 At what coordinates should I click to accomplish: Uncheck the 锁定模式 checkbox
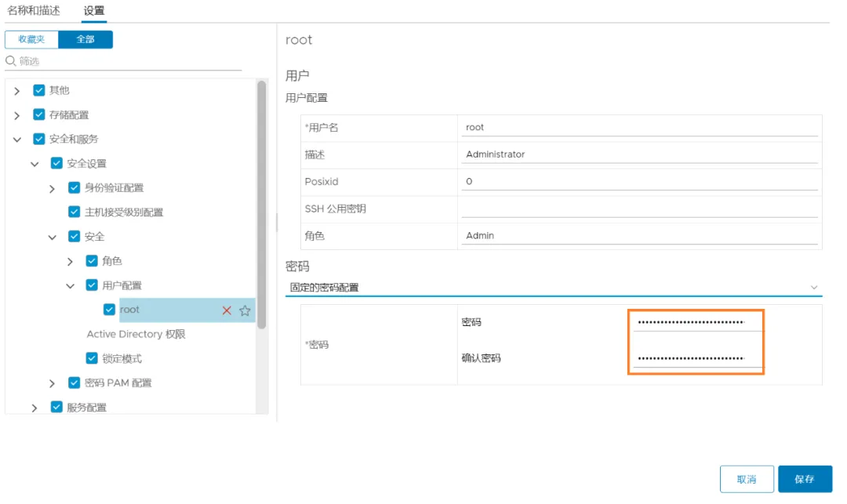pos(92,358)
